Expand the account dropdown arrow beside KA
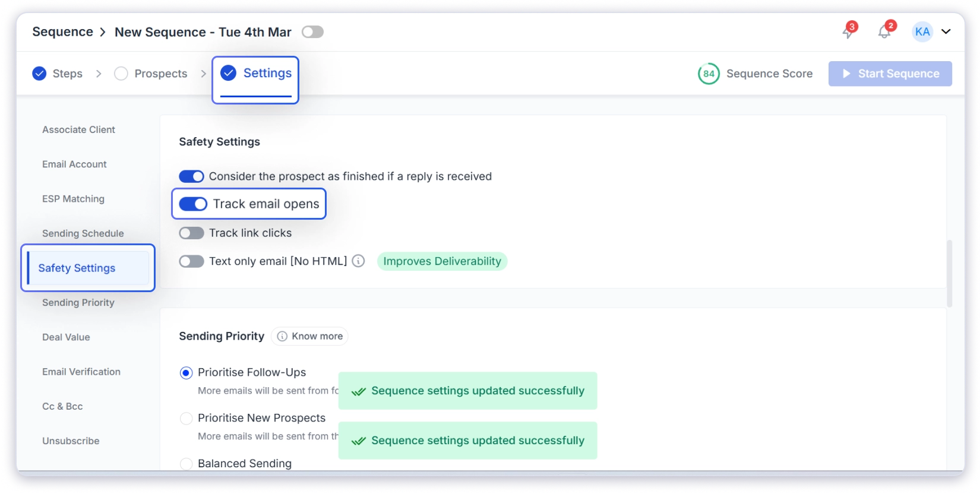 (946, 32)
